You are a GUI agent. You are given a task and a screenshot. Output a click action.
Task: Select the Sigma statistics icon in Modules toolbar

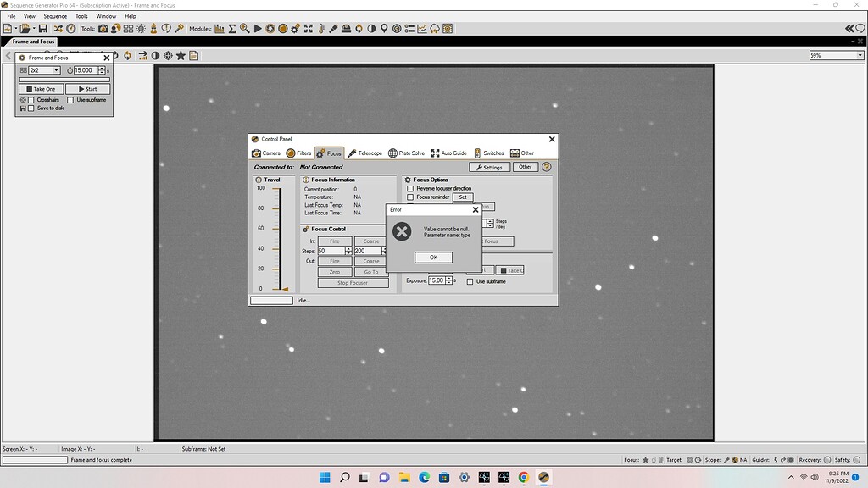[231, 28]
